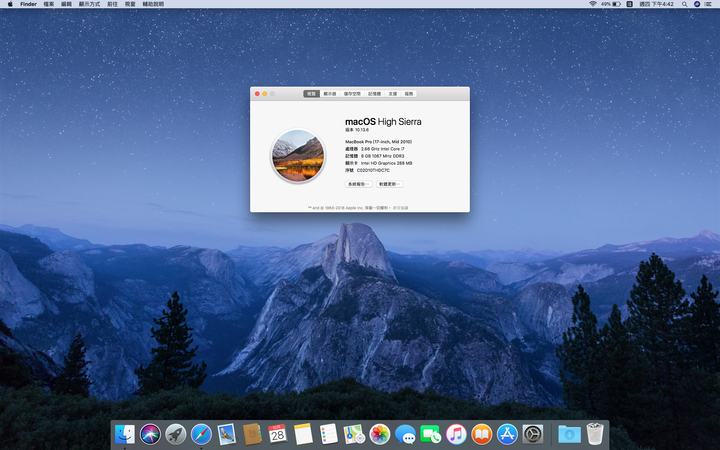Viewport: 720px width, 450px height.
Task: Open Reminders list icon in Dock
Action: tap(329, 434)
